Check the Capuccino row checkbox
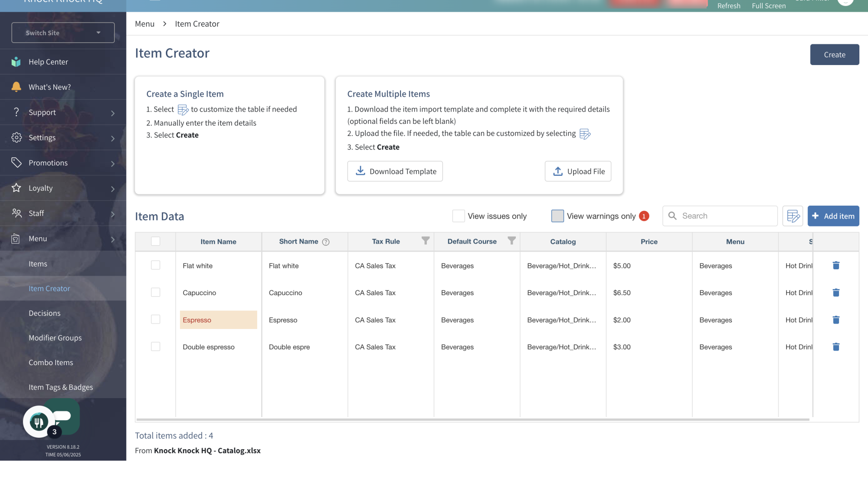The image size is (868, 488). (156, 292)
